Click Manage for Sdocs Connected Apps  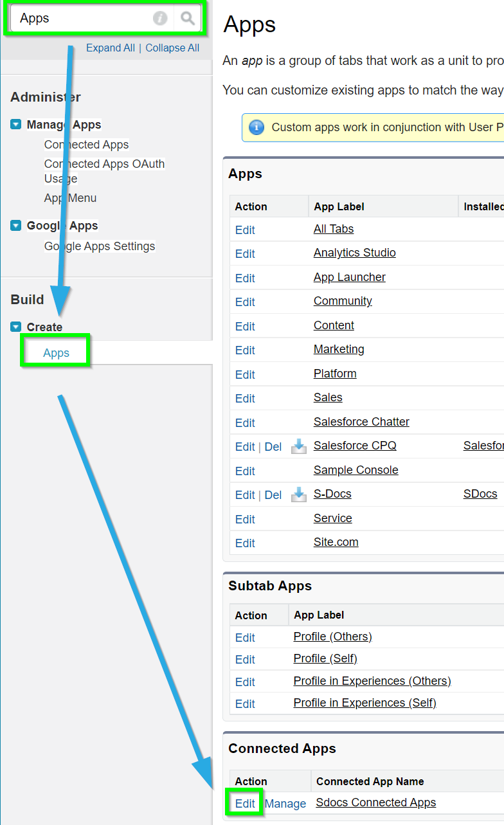[285, 803]
